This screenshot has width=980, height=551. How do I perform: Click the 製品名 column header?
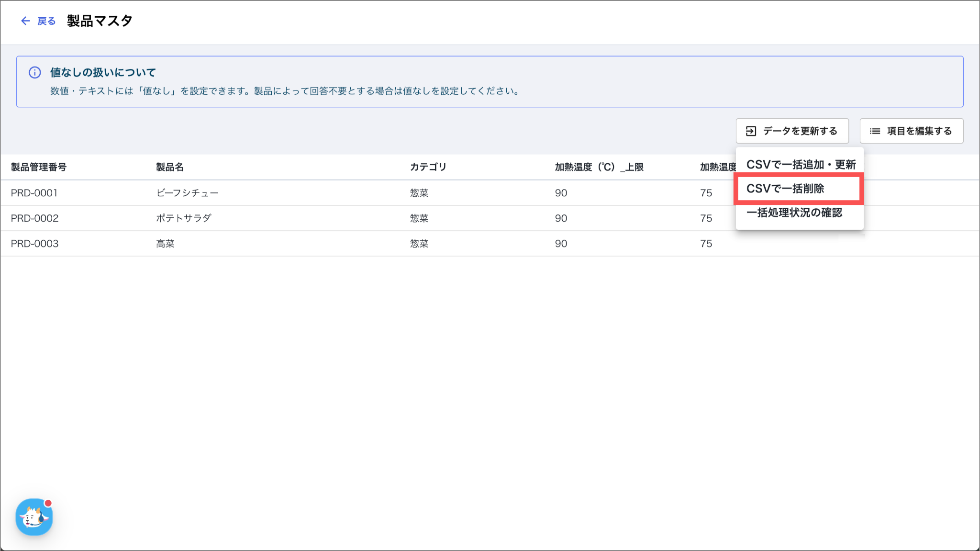[x=170, y=167]
